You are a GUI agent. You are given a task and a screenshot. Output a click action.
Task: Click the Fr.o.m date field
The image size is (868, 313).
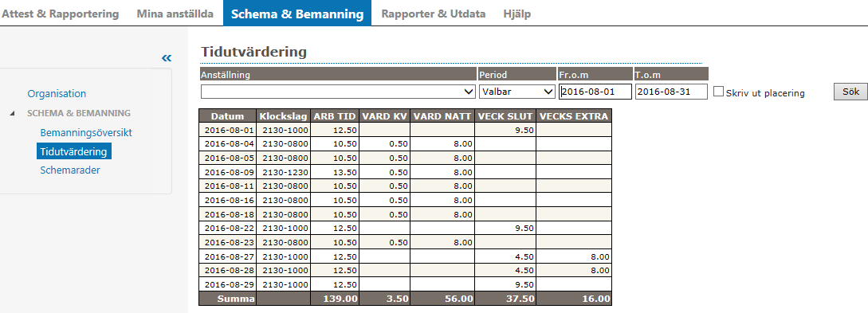tap(595, 92)
